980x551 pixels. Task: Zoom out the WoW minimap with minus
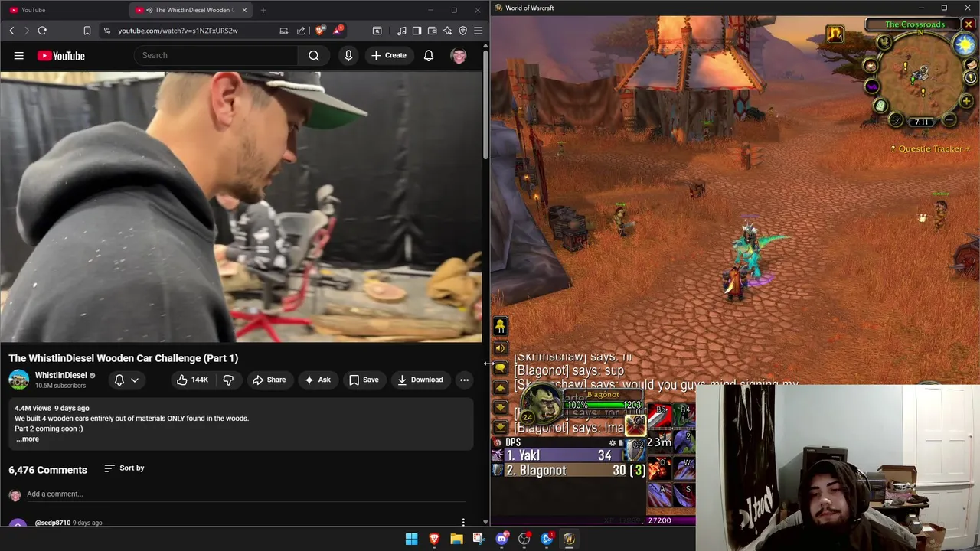coord(949,119)
